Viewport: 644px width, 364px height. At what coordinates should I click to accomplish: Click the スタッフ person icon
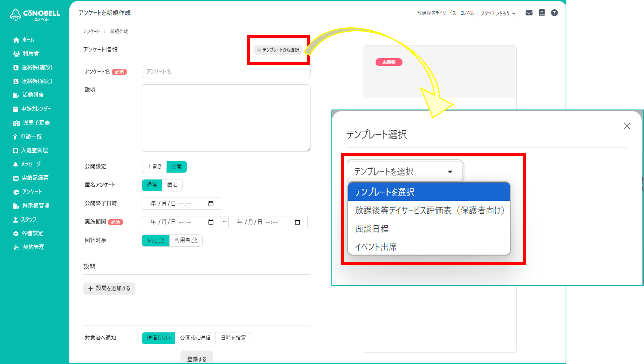pyautogui.click(x=15, y=220)
